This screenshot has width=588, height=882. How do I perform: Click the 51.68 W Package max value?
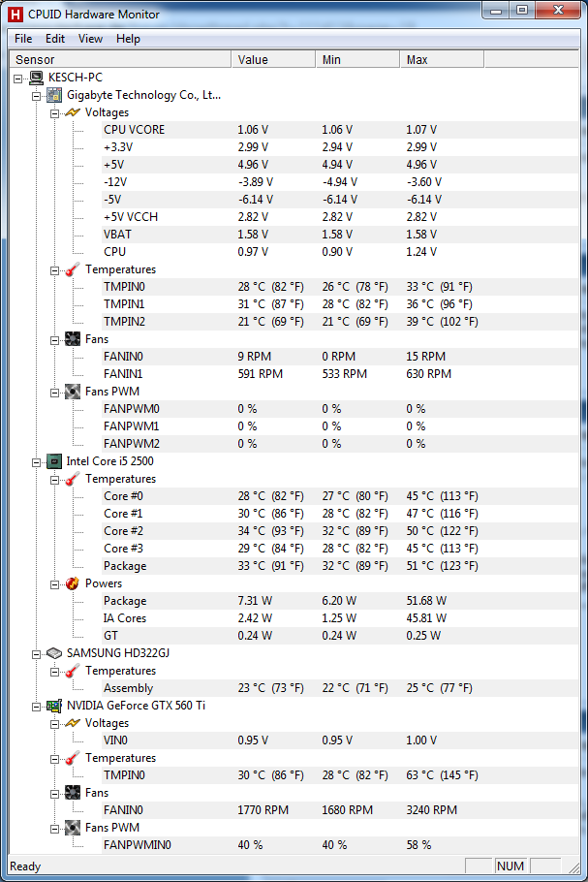[426, 601]
